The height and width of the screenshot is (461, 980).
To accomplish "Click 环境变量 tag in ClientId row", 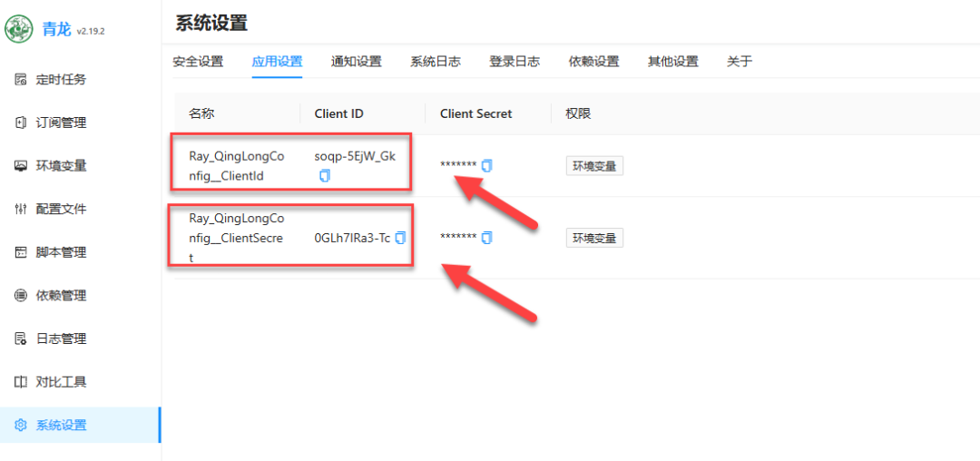I will click(x=595, y=166).
